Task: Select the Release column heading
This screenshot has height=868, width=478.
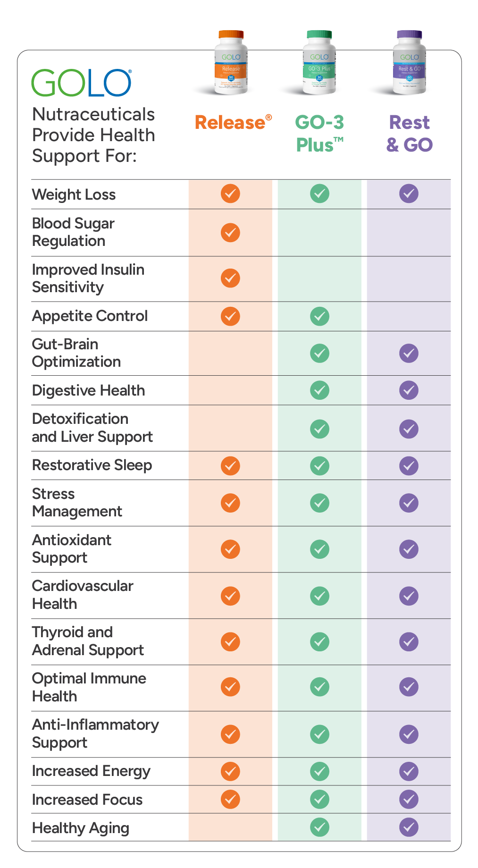Action: [x=233, y=123]
